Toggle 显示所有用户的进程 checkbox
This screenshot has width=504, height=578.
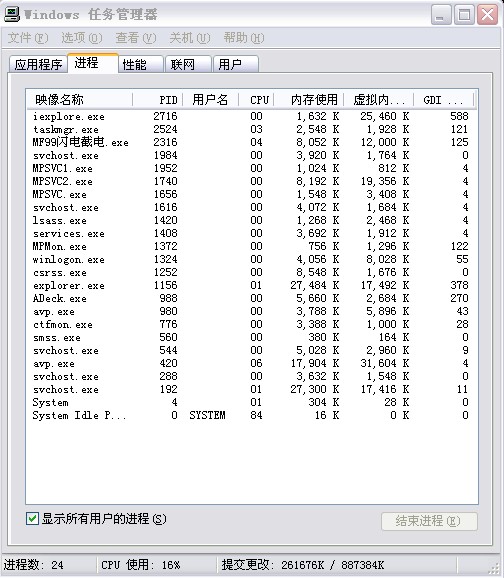32,518
